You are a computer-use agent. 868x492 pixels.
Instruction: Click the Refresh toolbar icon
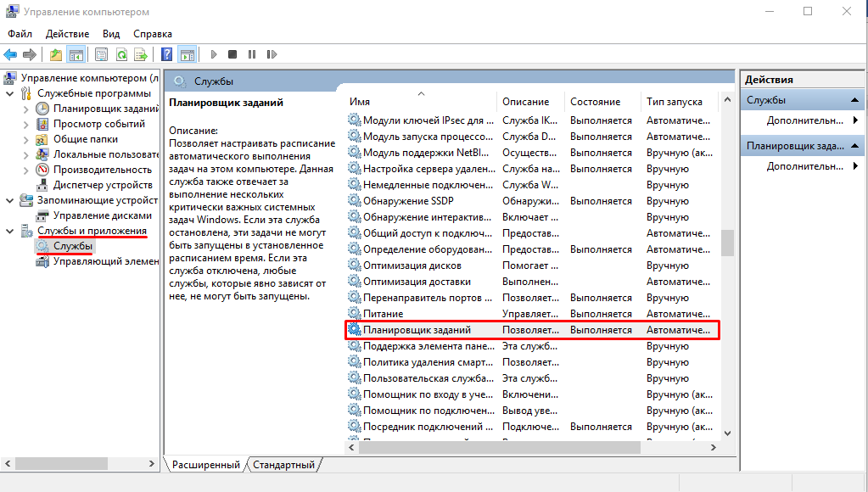click(121, 54)
